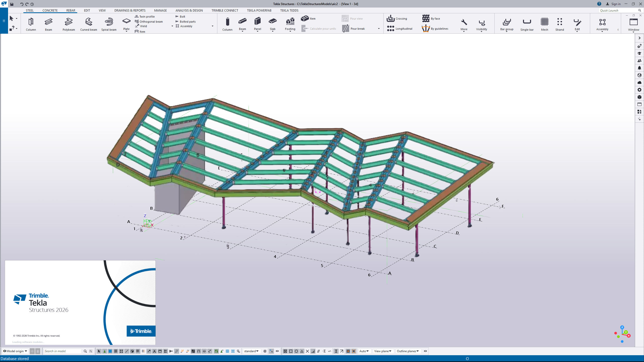Open the standard selection filter dropdown
The height and width of the screenshot is (362, 644).
(251, 351)
